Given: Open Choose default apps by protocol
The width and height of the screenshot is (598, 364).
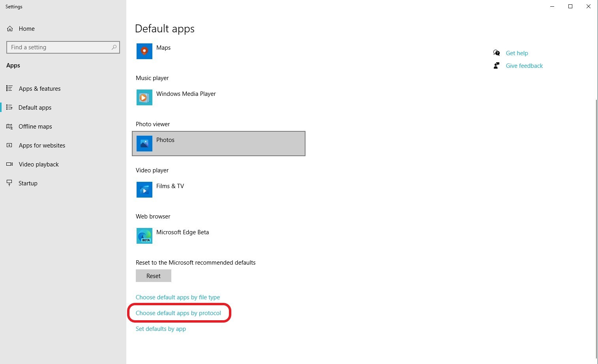Looking at the screenshot, I should [x=178, y=313].
